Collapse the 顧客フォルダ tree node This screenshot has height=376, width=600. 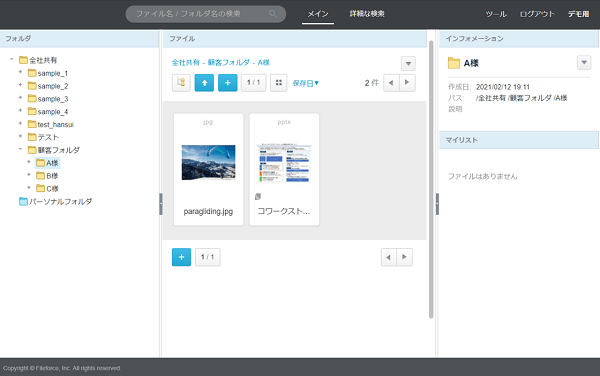coord(20,149)
